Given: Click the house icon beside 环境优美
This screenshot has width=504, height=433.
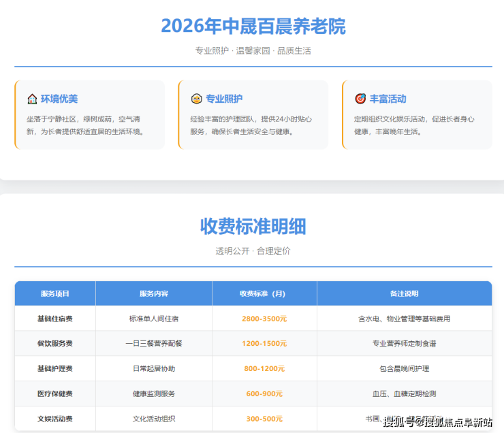Looking at the screenshot, I should point(32,99).
